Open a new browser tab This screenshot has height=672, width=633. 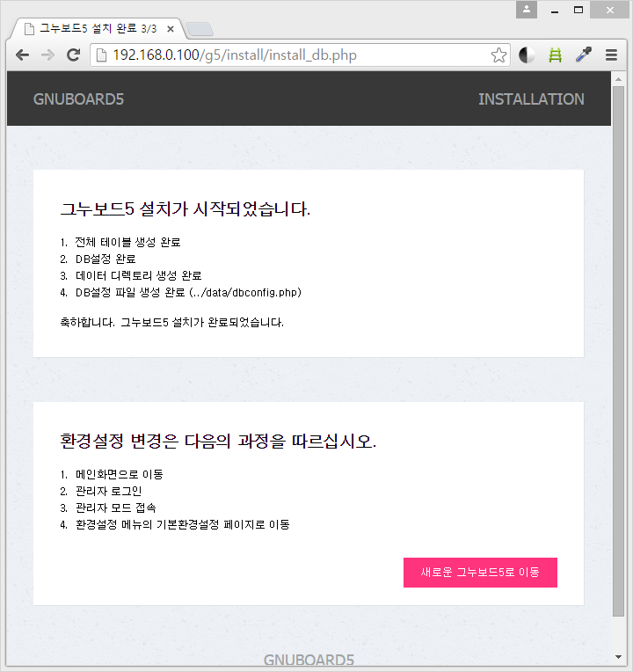pyautogui.click(x=200, y=29)
